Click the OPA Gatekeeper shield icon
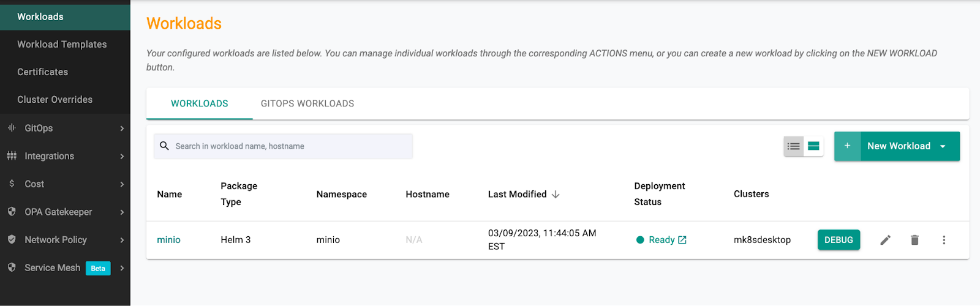Viewport: 980px width, 306px height. click(12, 212)
